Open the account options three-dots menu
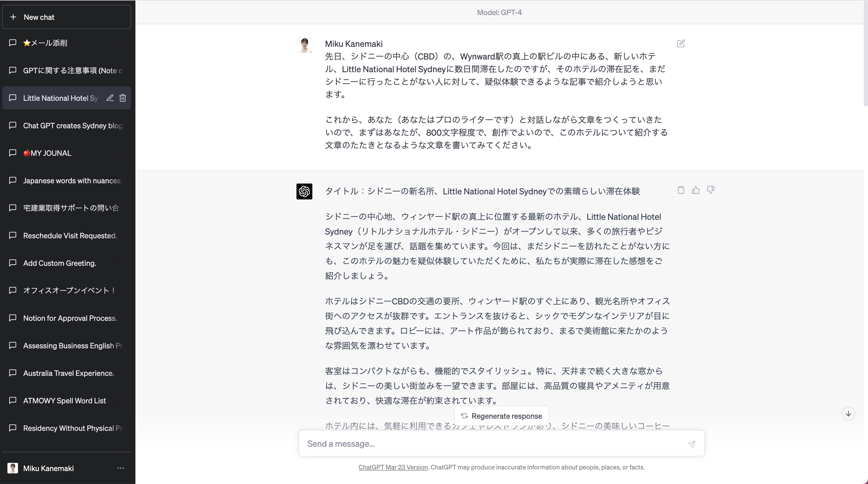 click(x=121, y=468)
